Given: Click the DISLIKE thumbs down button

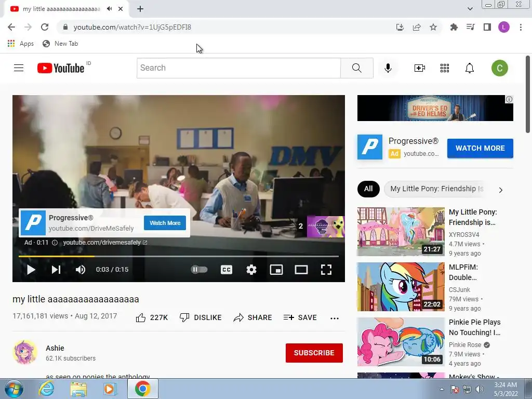Looking at the screenshot, I should pyautogui.click(x=201, y=317).
